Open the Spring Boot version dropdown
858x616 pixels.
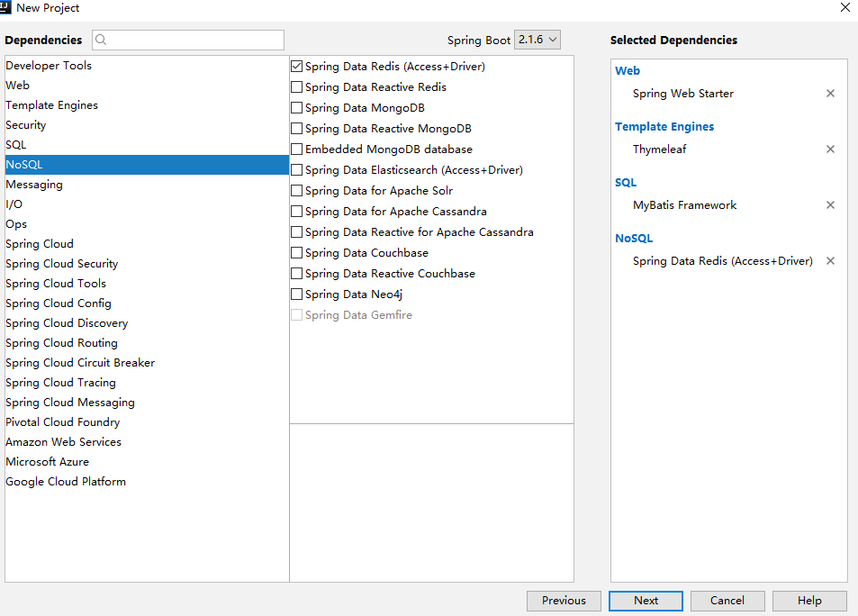click(537, 40)
